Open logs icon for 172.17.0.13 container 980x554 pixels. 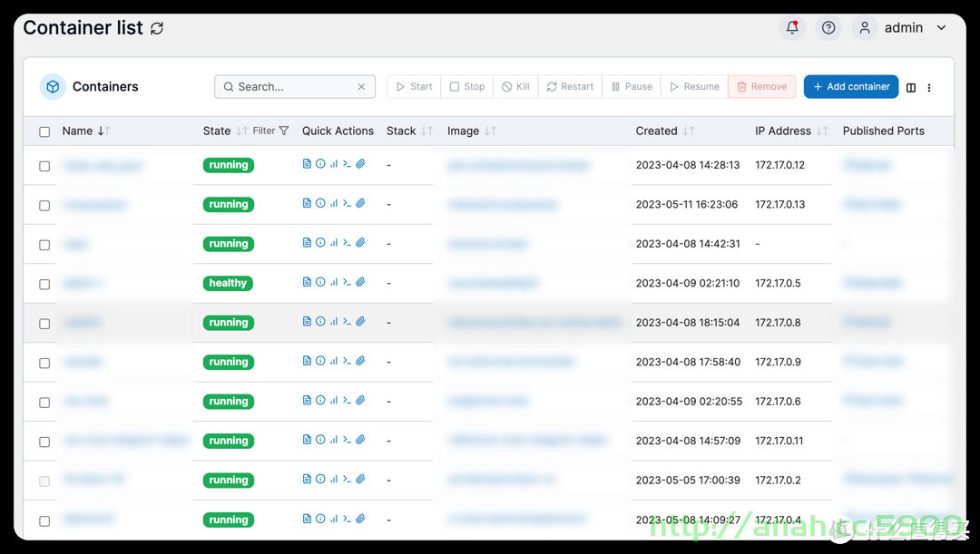pyautogui.click(x=307, y=203)
